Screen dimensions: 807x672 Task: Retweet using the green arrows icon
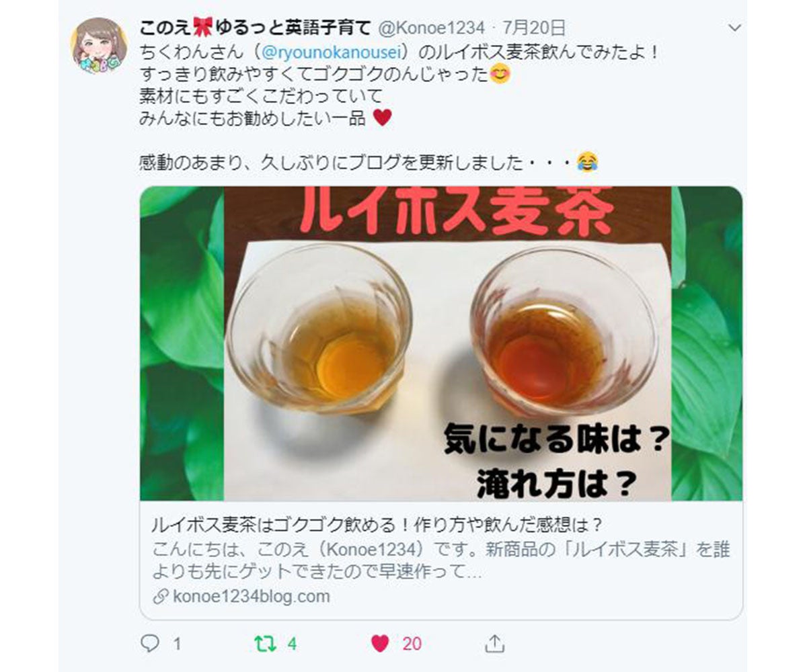(266, 643)
